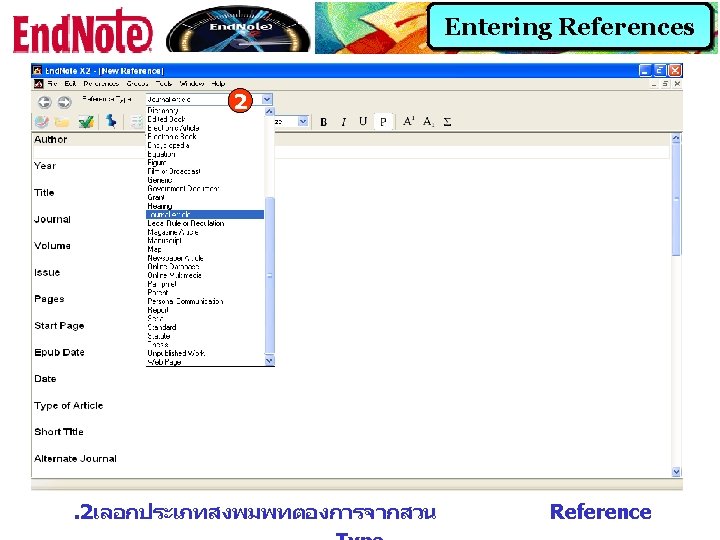Open the Help menu
Viewport: 720px width, 540px height.
point(218,84)
